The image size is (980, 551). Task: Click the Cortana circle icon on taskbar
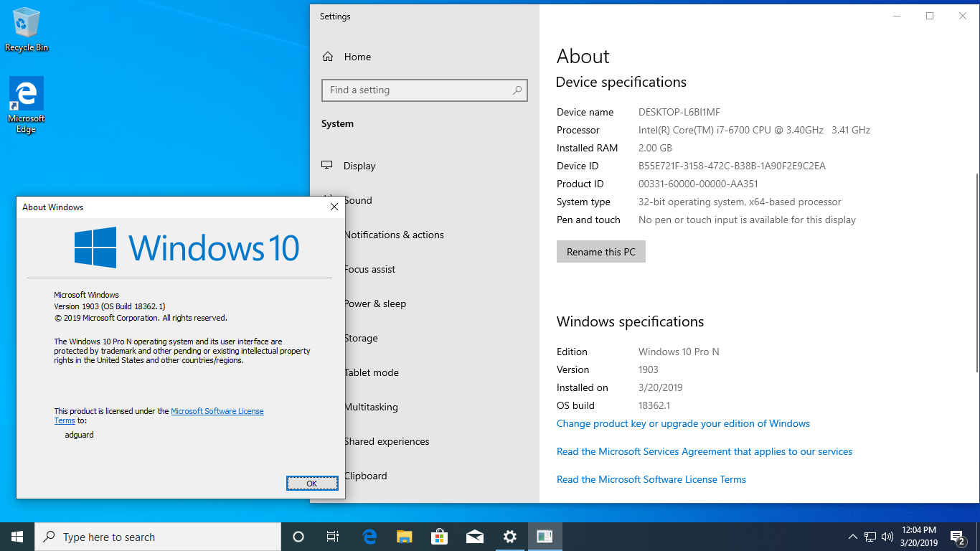coord(298,537)
